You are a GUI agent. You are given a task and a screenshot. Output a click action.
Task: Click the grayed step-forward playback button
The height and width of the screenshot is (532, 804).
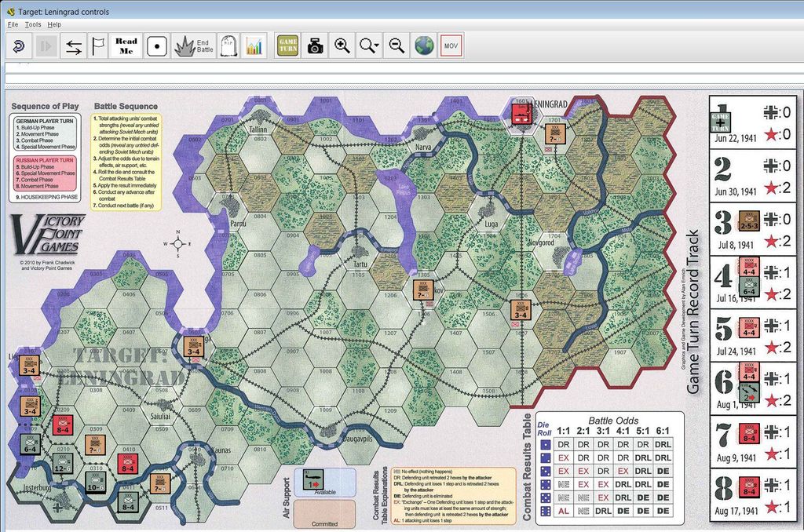point(47,45)
